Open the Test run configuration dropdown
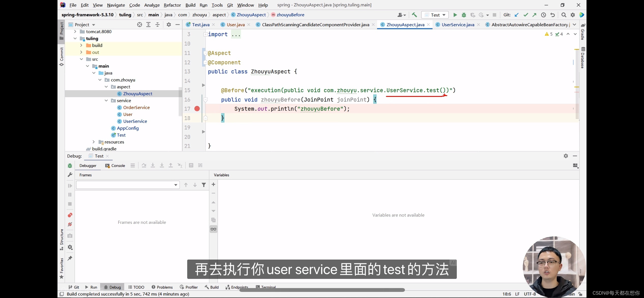 (x=435, y=15)
